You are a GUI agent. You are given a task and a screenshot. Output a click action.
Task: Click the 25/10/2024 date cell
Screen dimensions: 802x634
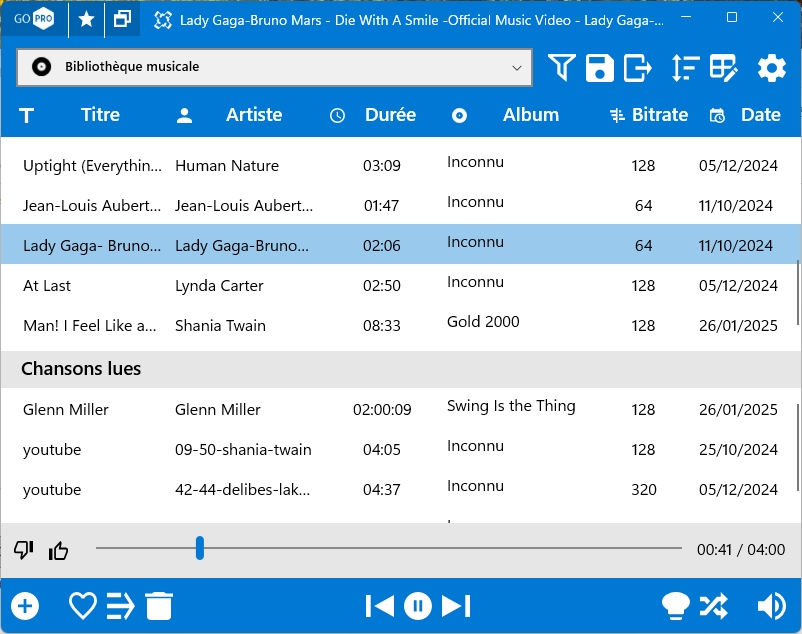[x=738, y=450]
